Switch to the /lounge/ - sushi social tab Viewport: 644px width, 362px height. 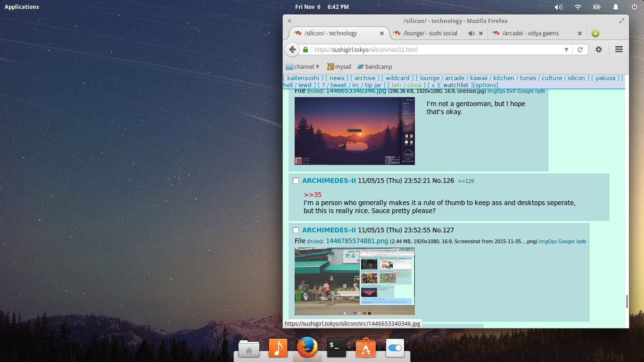pyautogui.click(x=430, y=33)
